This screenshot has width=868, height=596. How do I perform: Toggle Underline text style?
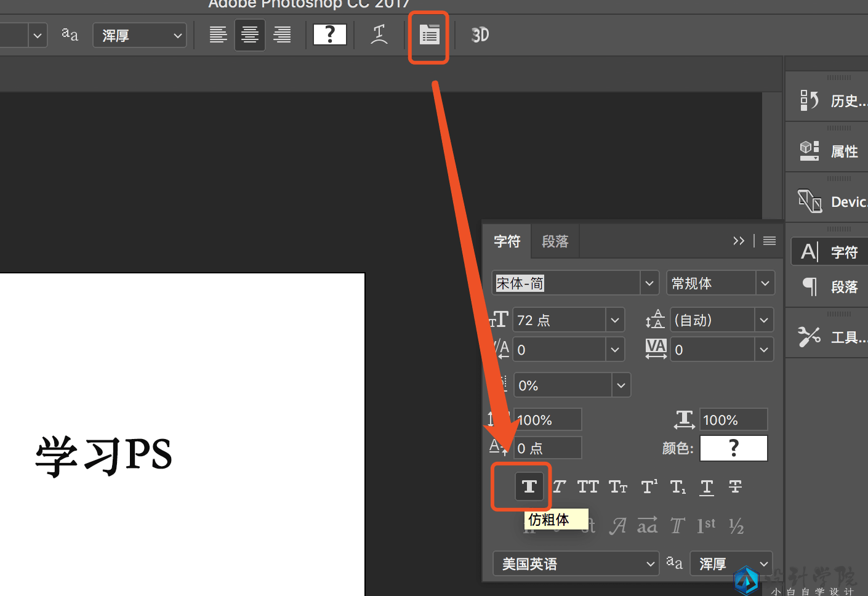coord(707,487)
